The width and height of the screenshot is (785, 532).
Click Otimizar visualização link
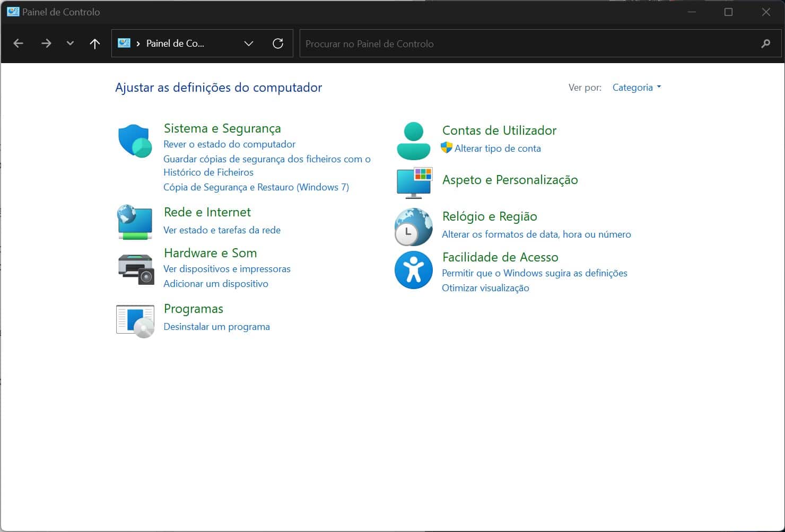point(485,288)
